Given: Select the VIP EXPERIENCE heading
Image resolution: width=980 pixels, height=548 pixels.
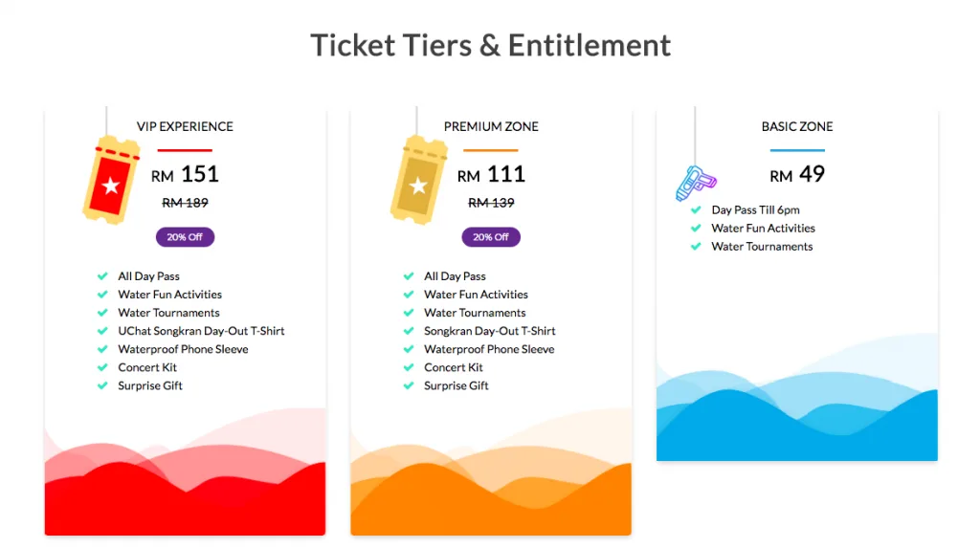Looking at the screenshot, I should [185, 126].
